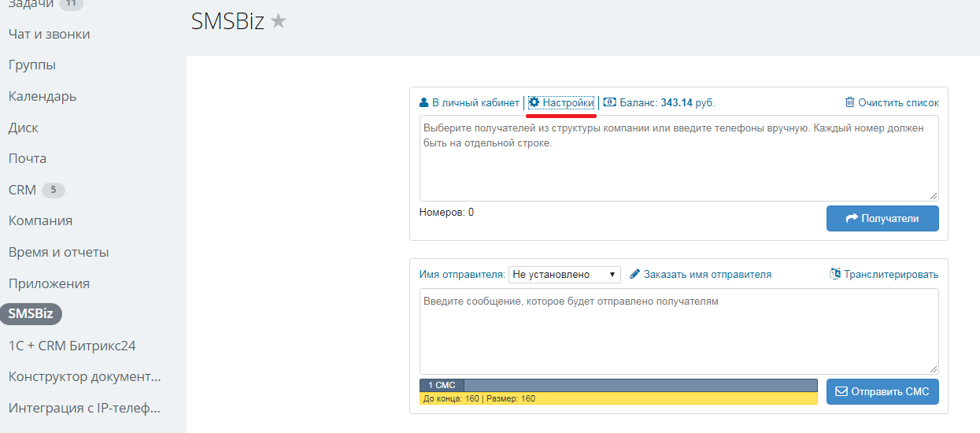The image size is (980, 433).
Task: Click the 'Получатели' button
Action: pyautogui.click(x=882, y=219)
